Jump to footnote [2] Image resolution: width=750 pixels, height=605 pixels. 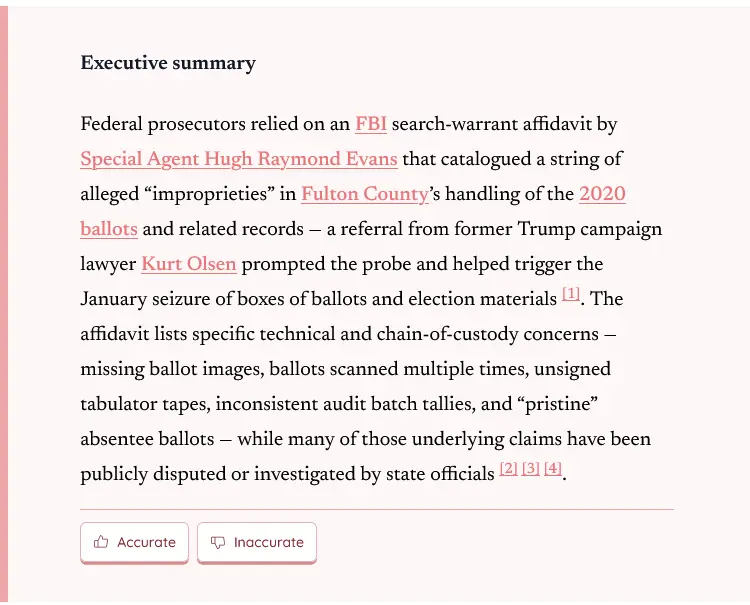click(x=509, y=469)
